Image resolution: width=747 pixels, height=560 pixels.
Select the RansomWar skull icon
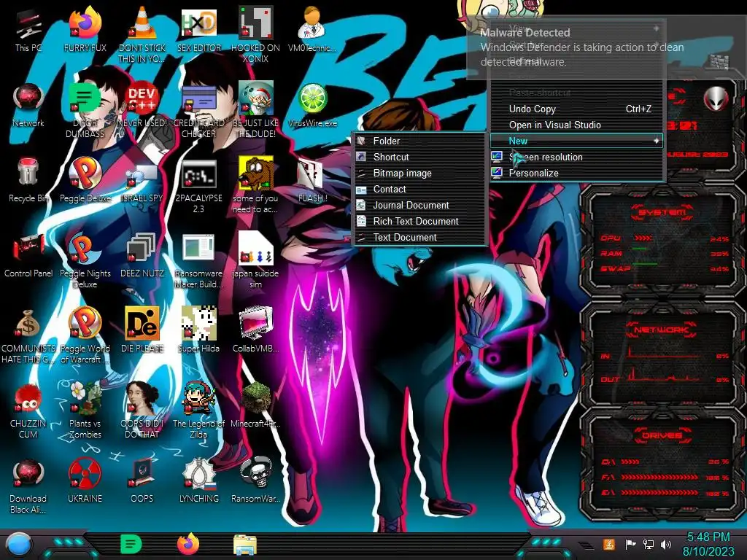255,481
